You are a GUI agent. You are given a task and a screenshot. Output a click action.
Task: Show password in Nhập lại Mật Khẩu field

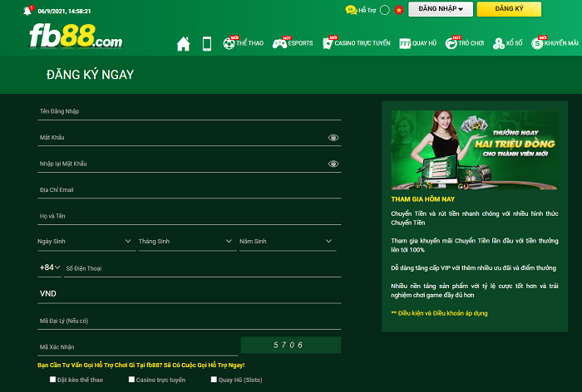[333, 164]
